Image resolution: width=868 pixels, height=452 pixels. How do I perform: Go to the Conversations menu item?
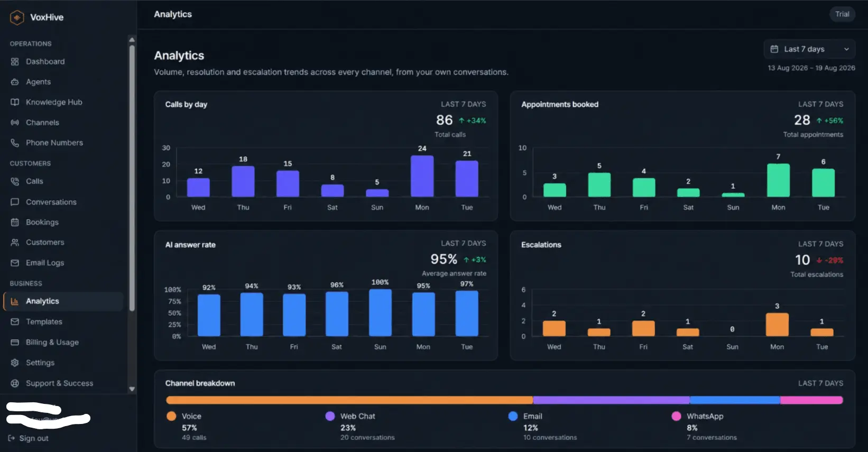(63, 202)
